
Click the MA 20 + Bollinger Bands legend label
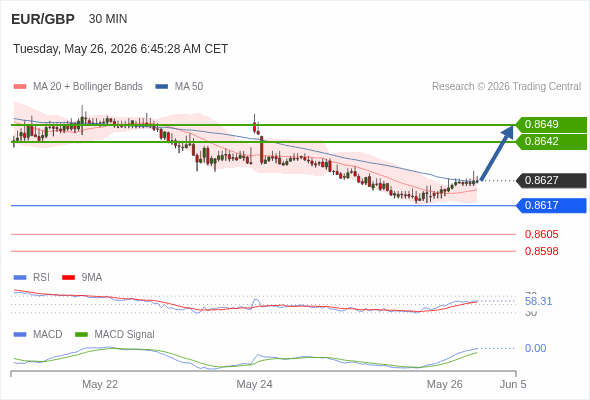[88, 87]
